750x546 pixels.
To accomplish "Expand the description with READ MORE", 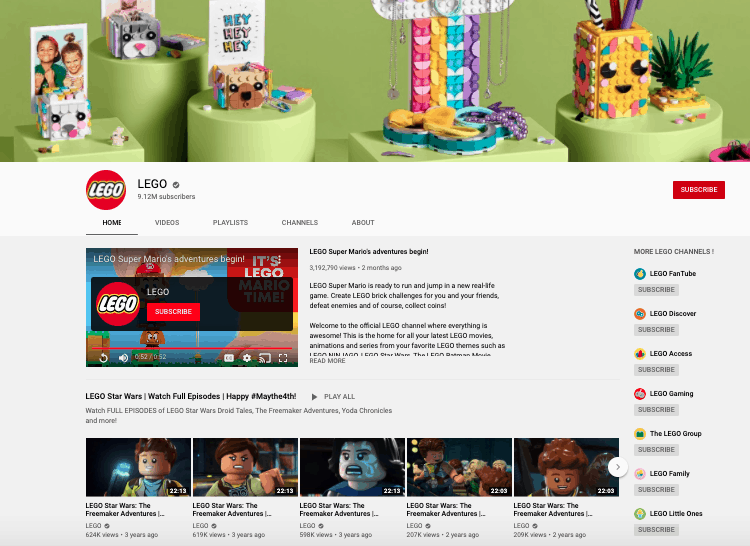I will (x=327, y=361).
